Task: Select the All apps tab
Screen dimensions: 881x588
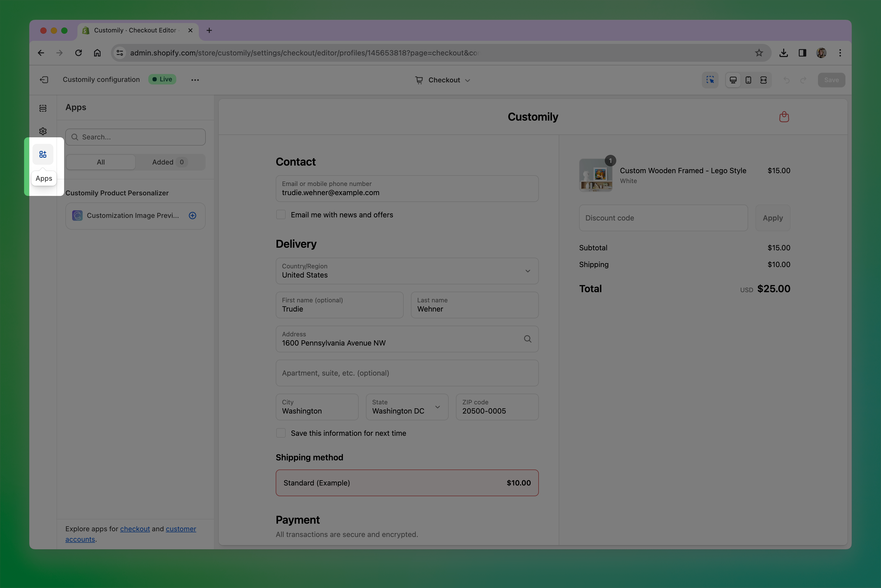Action: (x=101, y=162)
